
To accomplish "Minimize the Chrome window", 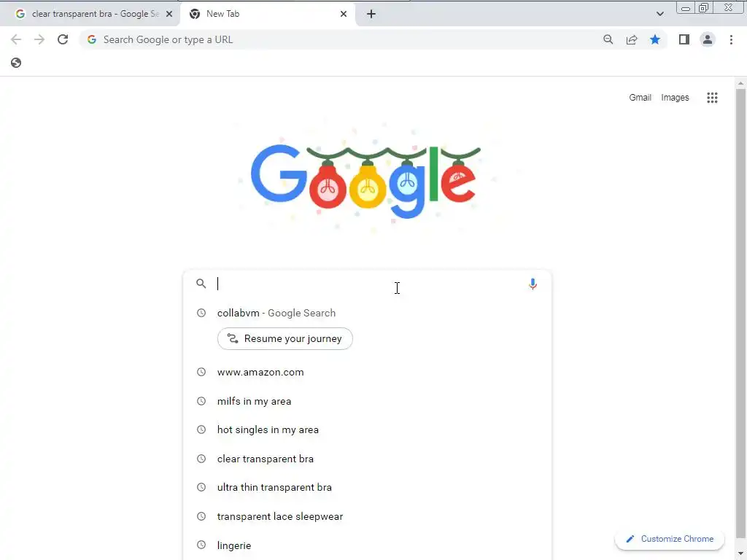I will click(685, 7).
